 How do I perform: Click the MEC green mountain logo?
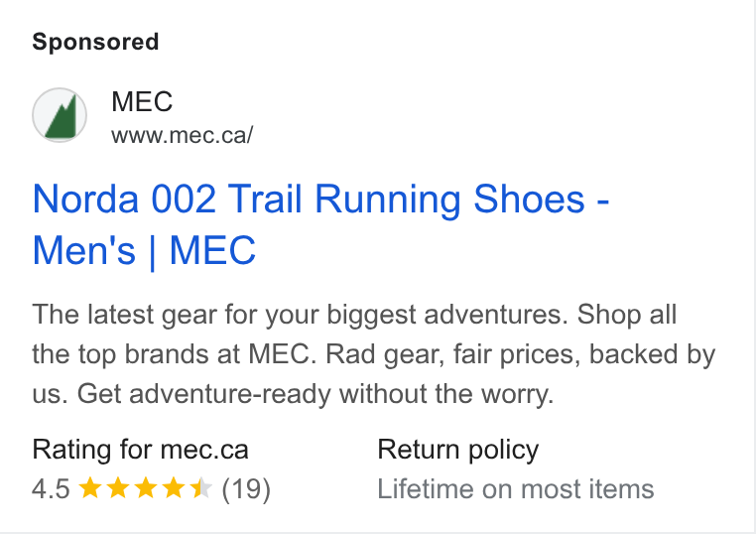[x=60, y=115]
